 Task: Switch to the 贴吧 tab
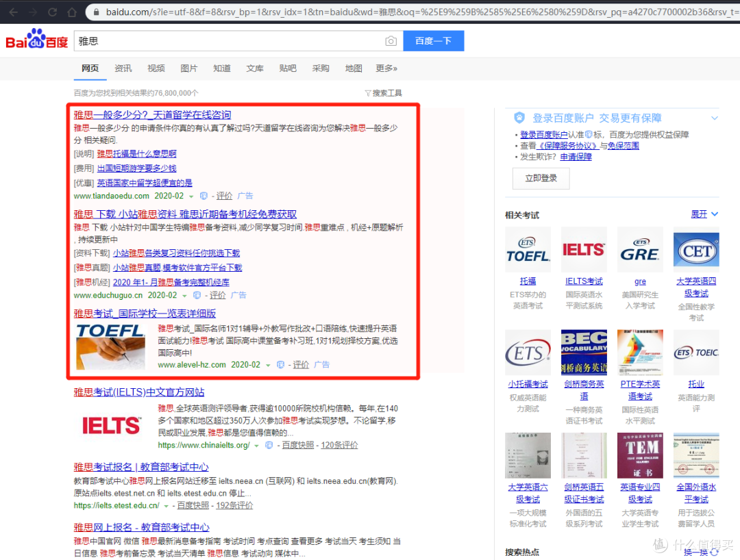click(288, 68)
